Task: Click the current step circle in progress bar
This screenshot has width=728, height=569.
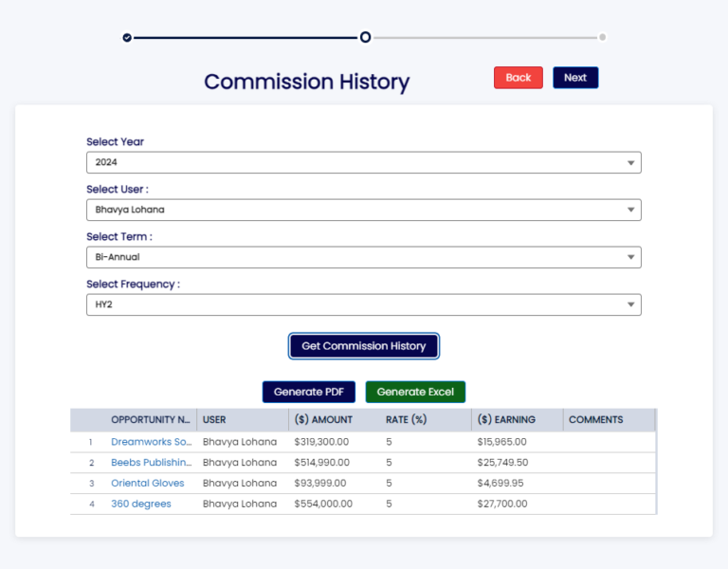Action: [365, 37]
